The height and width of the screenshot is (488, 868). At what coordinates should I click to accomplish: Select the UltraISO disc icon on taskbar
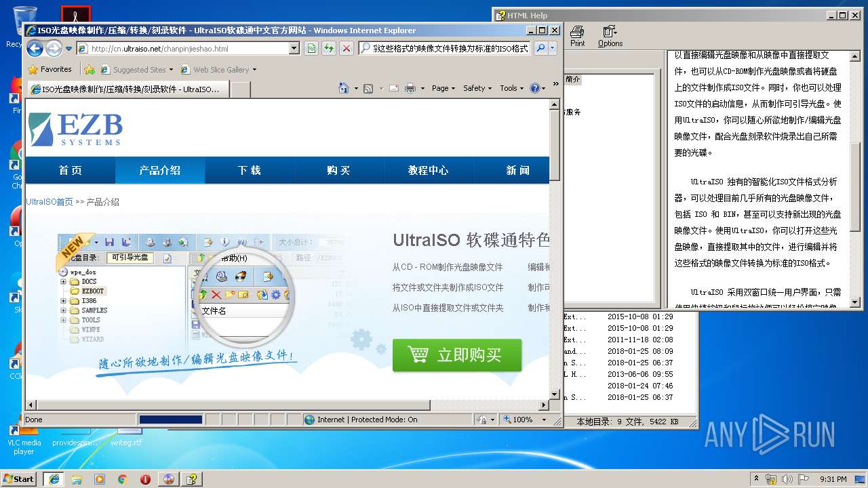pos(169,479)
